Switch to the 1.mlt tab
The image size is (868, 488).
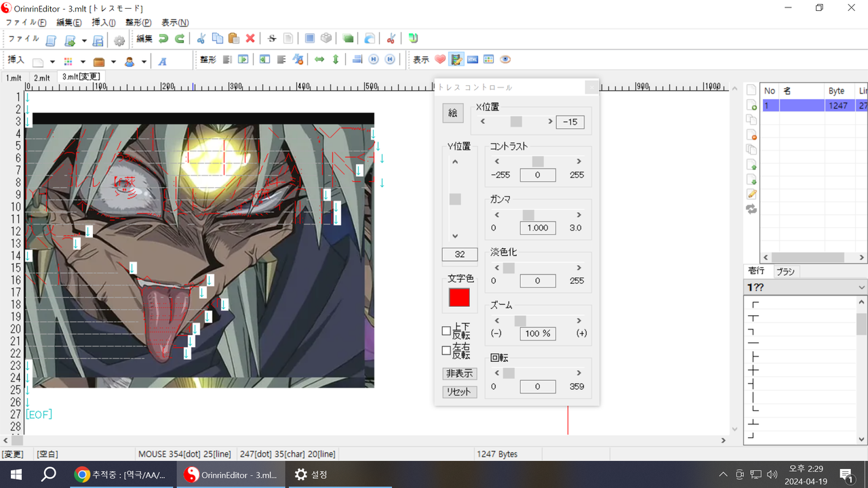coord(14,77)
